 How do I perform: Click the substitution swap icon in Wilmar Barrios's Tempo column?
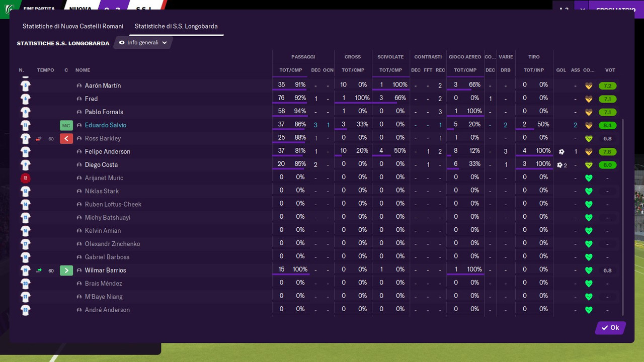tap(39, 270)
